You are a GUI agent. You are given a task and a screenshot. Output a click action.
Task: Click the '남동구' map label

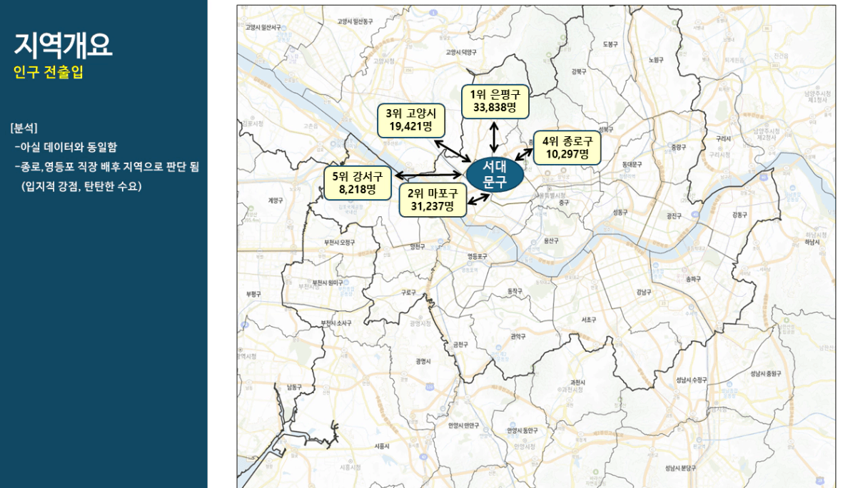coord(295,387)
